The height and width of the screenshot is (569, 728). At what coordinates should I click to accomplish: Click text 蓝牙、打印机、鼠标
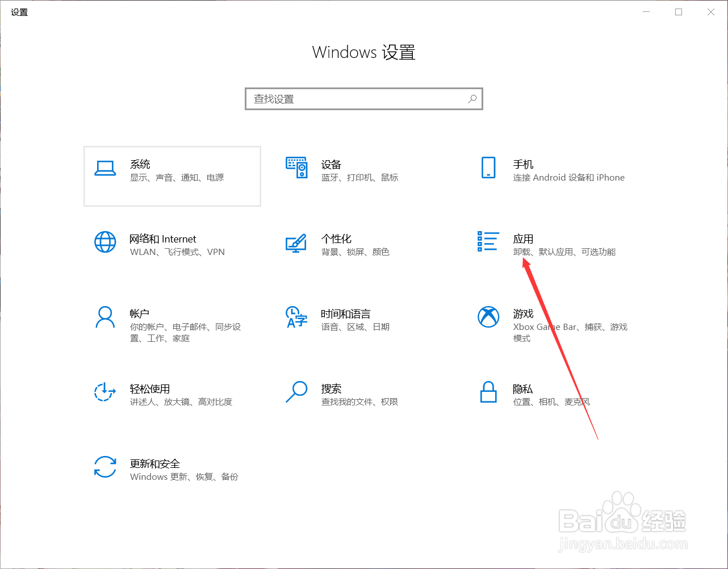(360, 178)
